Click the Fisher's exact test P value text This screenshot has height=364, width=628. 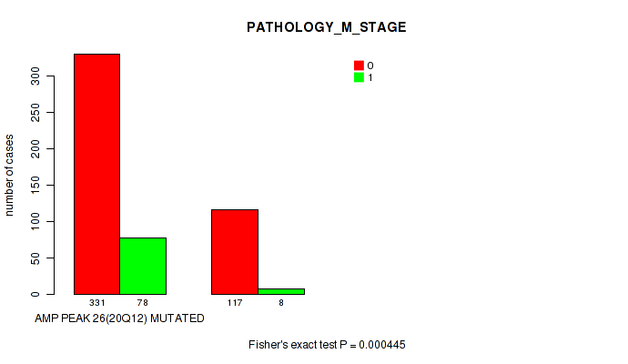click(x=333, y=345)
